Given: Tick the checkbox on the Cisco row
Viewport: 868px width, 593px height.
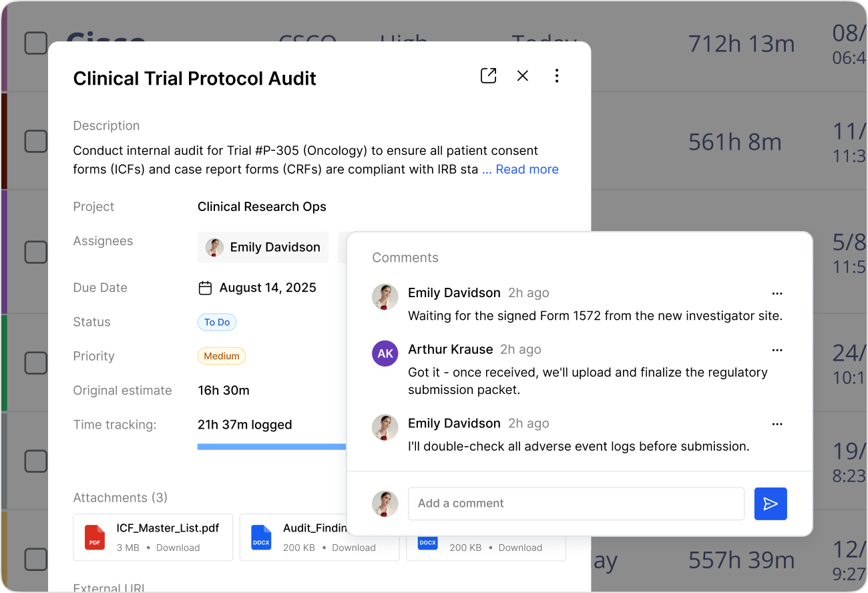Looking at the screenshot, I should (x=36, y=43).
